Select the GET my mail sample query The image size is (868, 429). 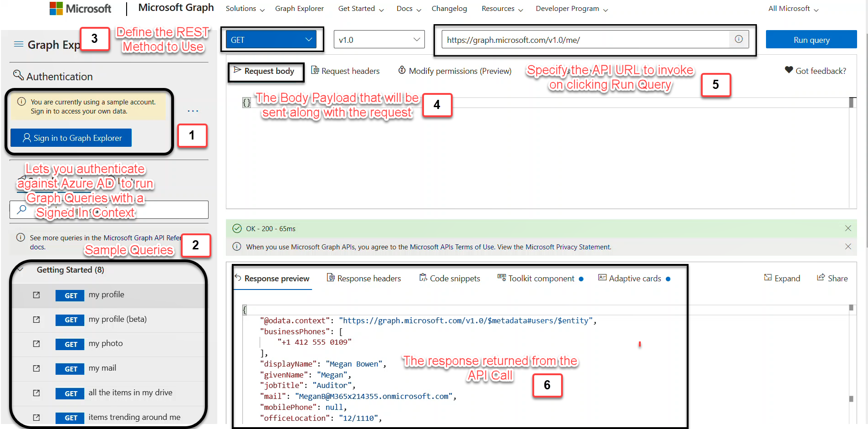pos(108,368)
